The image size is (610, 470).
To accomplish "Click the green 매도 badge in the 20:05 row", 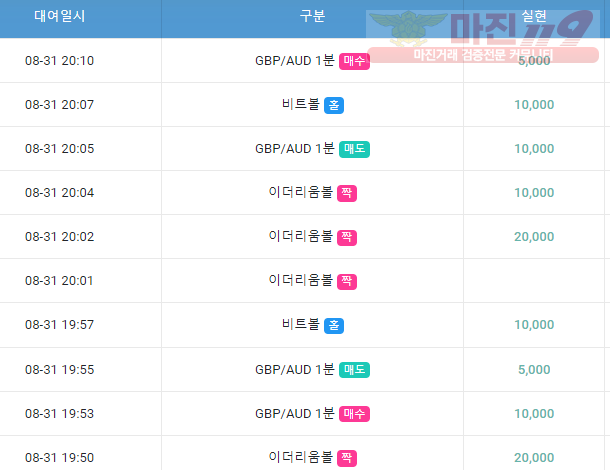I will (x=354, y=149).
